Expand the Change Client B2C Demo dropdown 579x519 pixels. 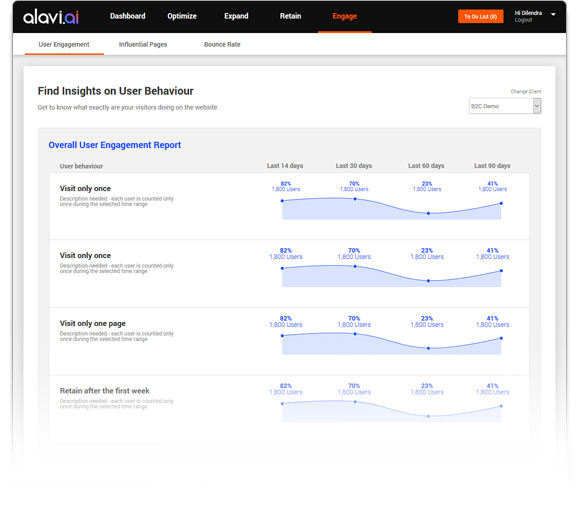pyautogui.click(x=505, y=106)
